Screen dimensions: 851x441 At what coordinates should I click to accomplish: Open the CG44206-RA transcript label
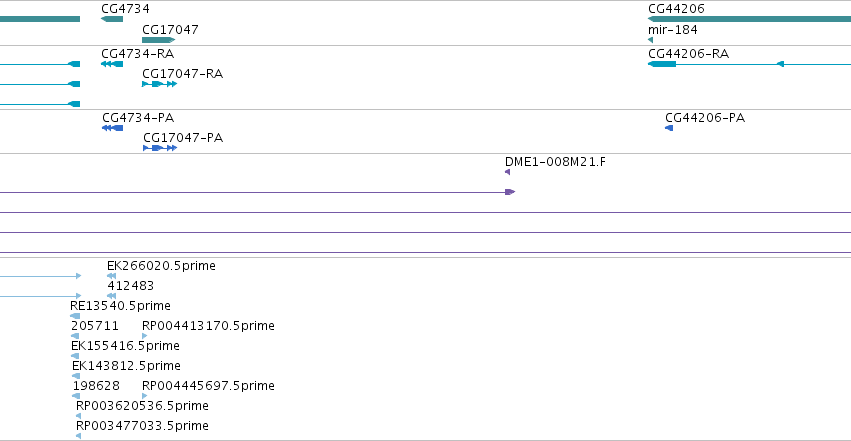688,54
